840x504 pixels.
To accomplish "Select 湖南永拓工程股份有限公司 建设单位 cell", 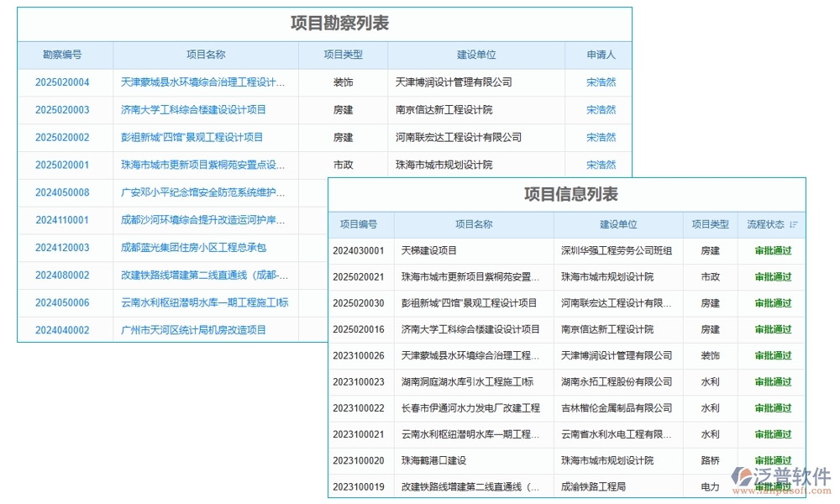I will (616, 382).
